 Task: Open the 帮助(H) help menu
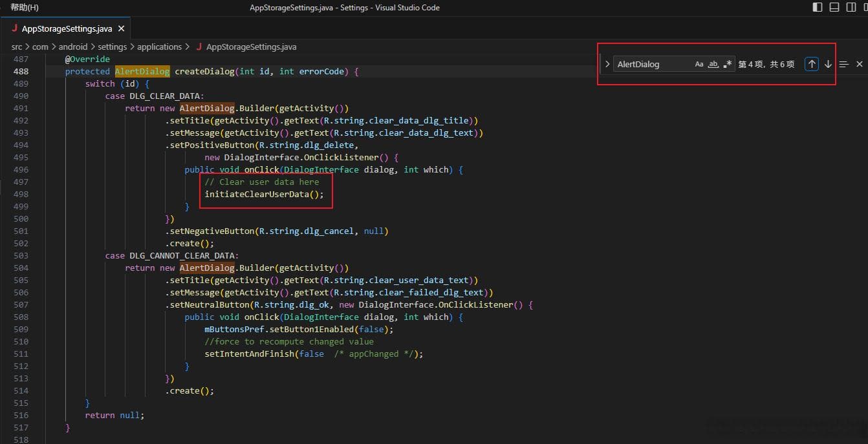[x=25, y=8]
